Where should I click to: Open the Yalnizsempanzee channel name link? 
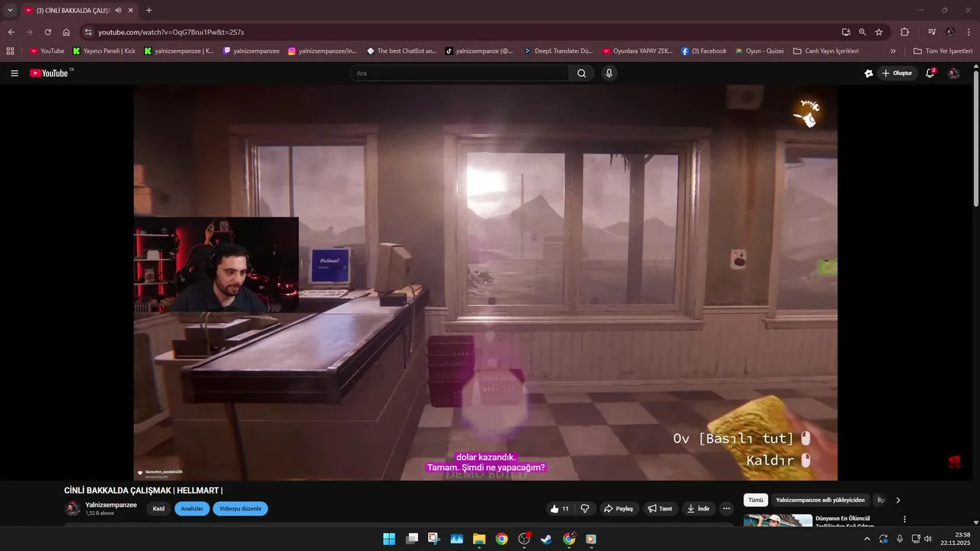[x=111, y=505]
